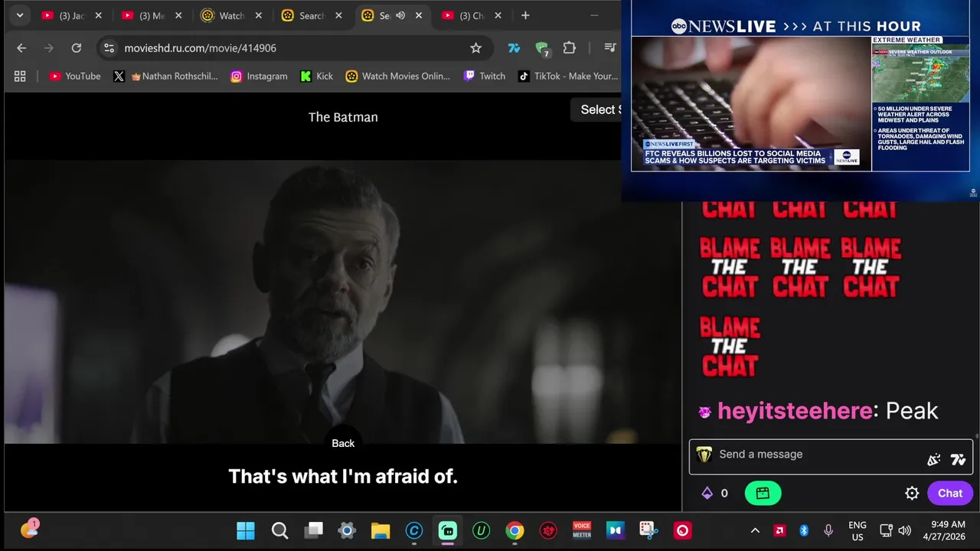Click the movieshd.ru address bar URL
This screenshot has height=551, width=980.
(x=201, y=48)
